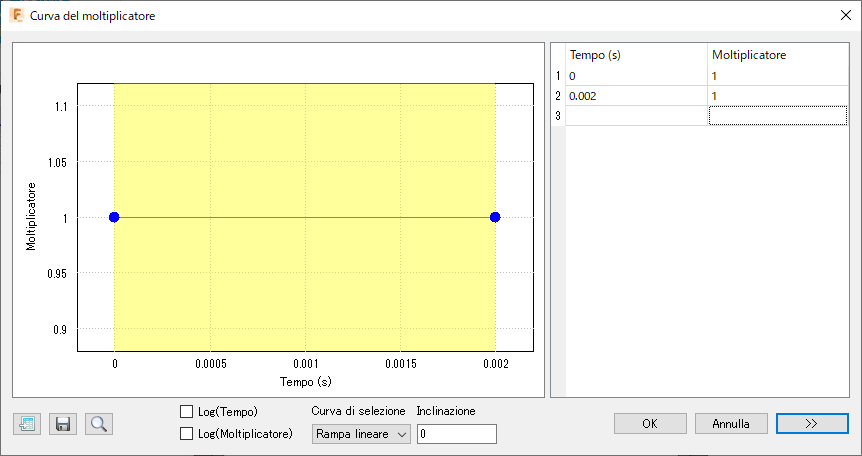Open the Rampa lineare curve dropdown

tap(361, 434)
